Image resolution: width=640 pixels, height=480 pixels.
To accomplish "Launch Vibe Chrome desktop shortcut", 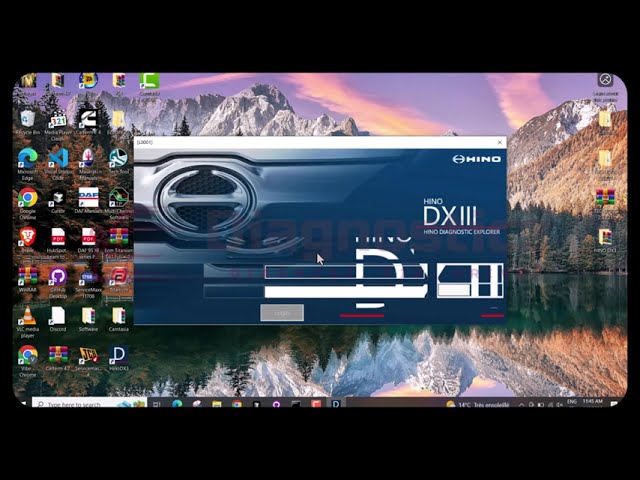I will [27, 360].
